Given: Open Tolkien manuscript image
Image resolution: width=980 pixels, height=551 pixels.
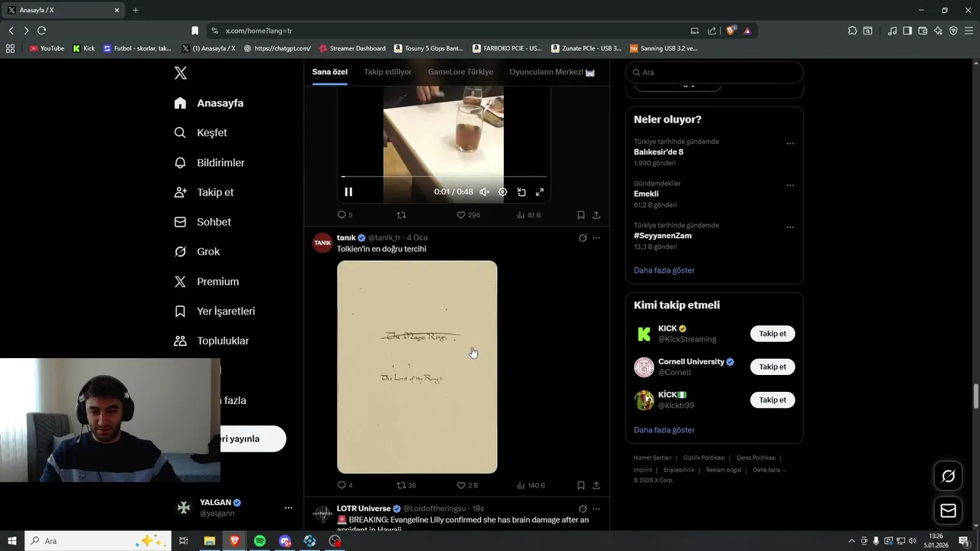Looking at the screenshot, I should coord(417,367).
